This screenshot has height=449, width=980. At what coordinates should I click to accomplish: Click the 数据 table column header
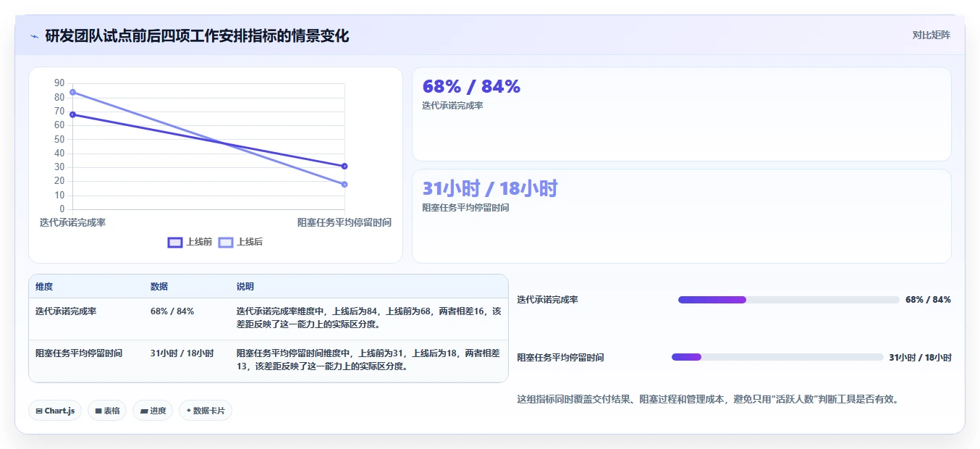(x=159, y=287)
